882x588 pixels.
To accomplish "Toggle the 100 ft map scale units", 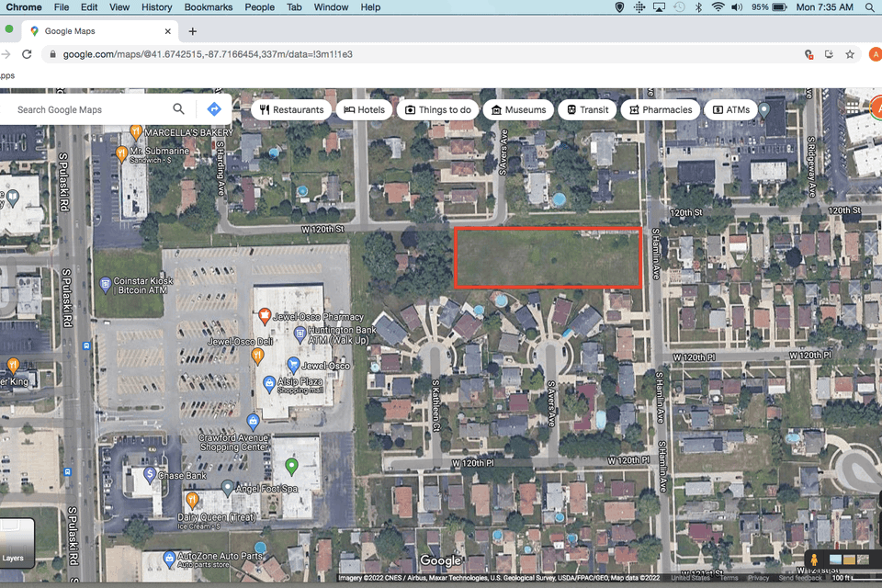I will [x=855, y=578].
